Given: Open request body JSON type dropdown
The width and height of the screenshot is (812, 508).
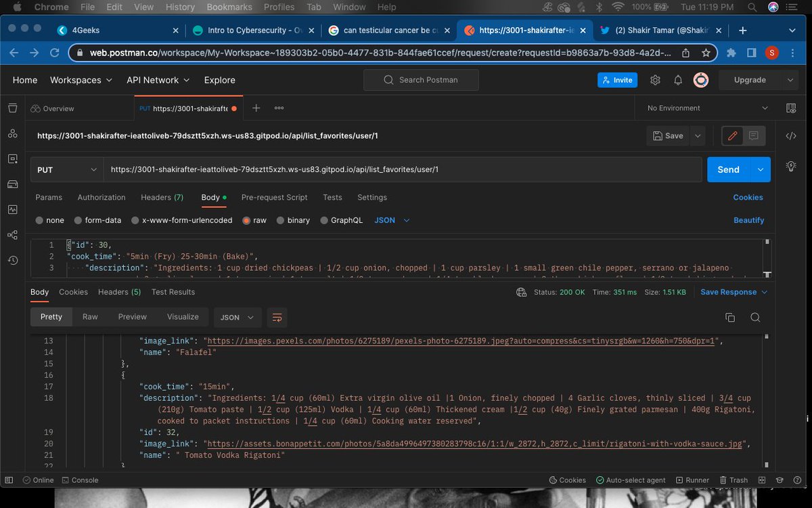Looking at the screenshot, I should point(393,220).
